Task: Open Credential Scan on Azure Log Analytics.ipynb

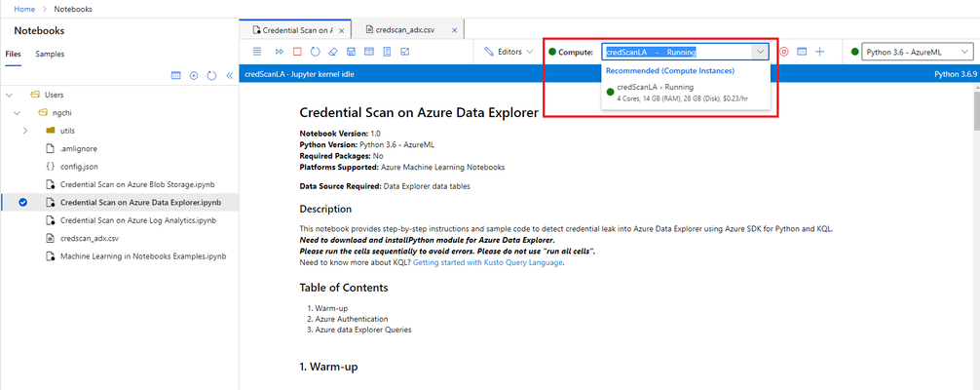Action: [138, 220]
